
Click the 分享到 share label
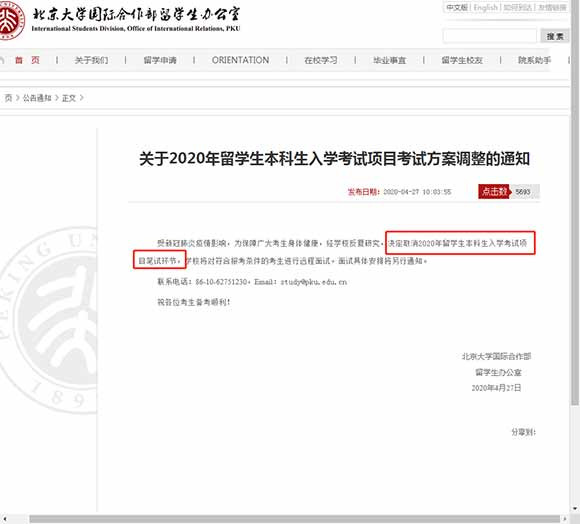click(523, 432)
